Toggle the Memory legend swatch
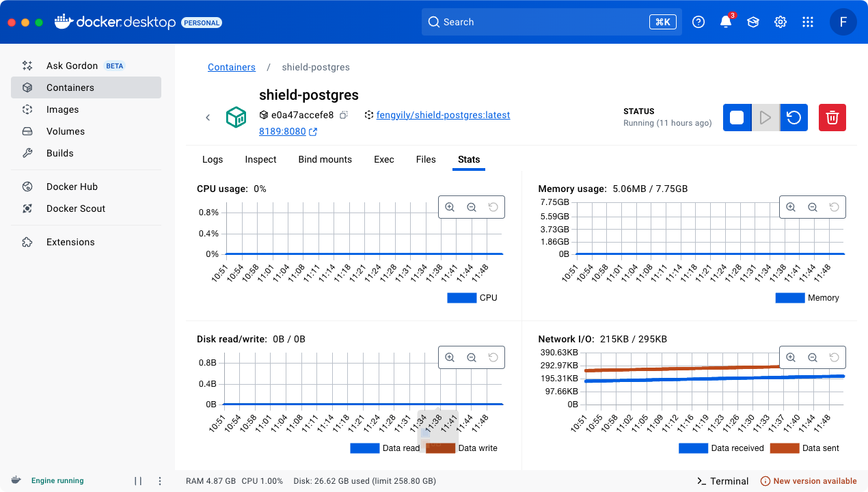The width and height of the screenshot is (868, 492). click(x=790, y=298)
